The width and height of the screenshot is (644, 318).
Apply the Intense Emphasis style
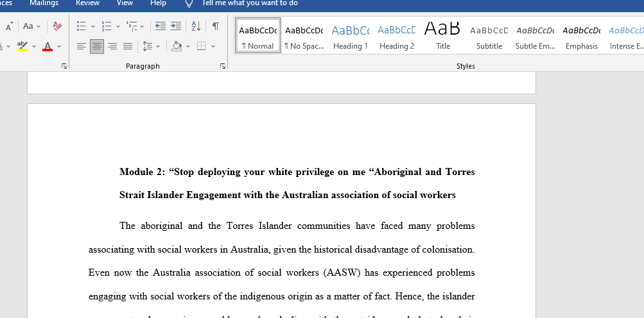(x=625, y=35)
